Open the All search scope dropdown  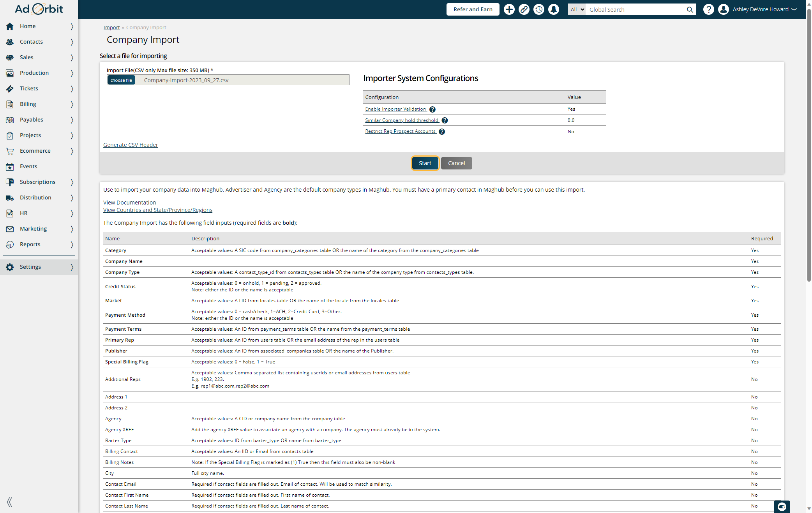point(577,10)
